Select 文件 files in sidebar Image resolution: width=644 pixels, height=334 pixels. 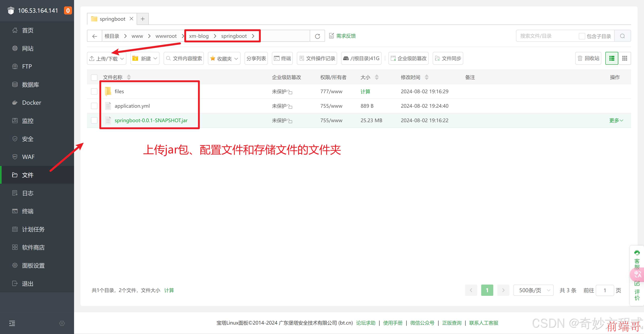tap(37, 175)
